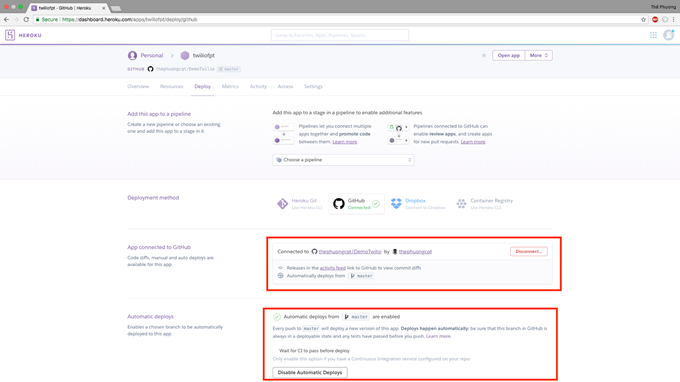
Task: Select the Heroku Git deployment method
Action: click(299, 204)
